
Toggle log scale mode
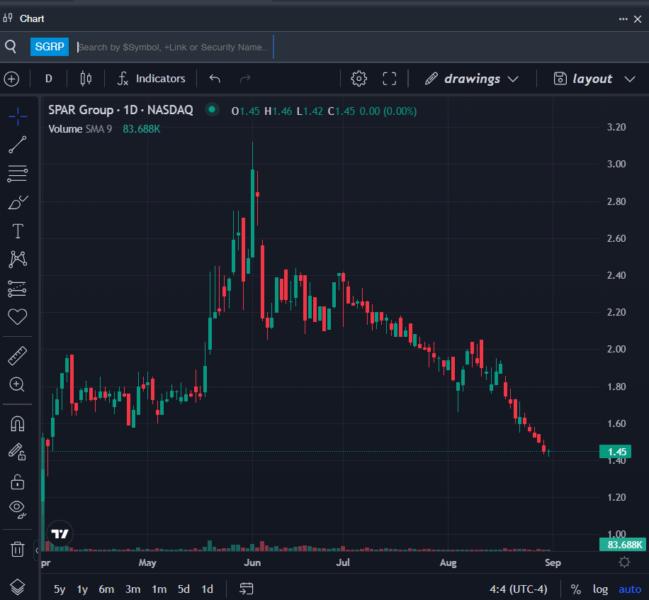600,589
